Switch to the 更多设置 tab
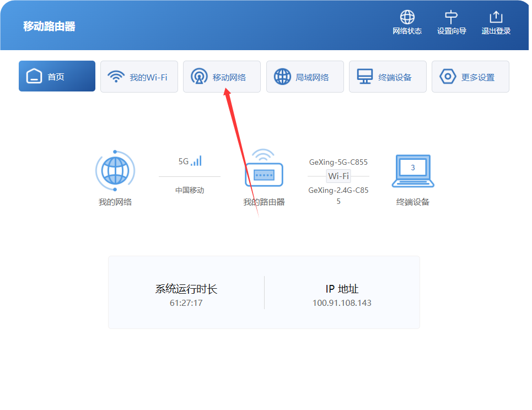Screen dimensions: 532x410 471,77
